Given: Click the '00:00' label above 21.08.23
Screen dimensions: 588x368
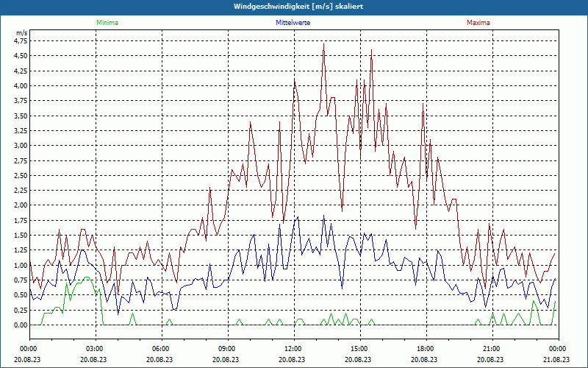Looking at the screenshot, I should point(559,349).
